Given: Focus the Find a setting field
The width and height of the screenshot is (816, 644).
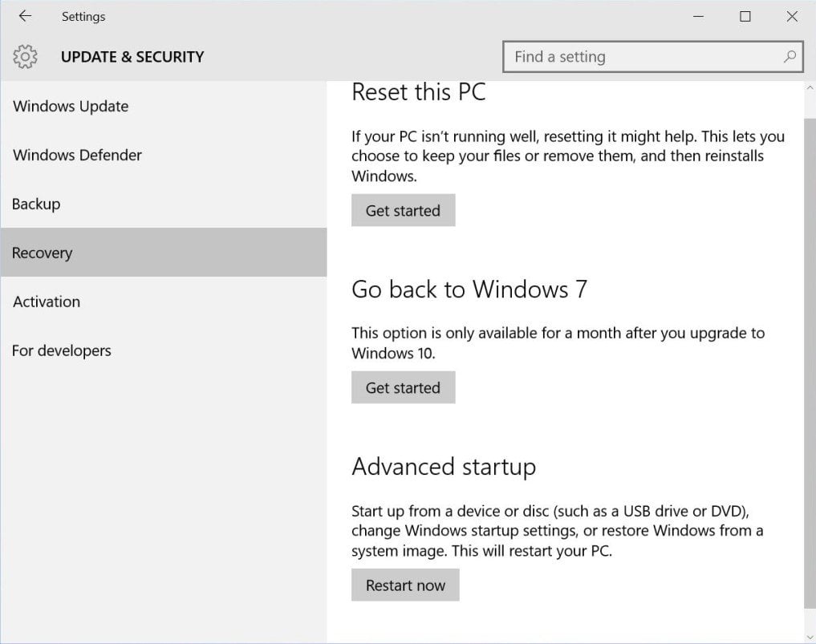Looking at the screenshot, I should coord(642,57).
